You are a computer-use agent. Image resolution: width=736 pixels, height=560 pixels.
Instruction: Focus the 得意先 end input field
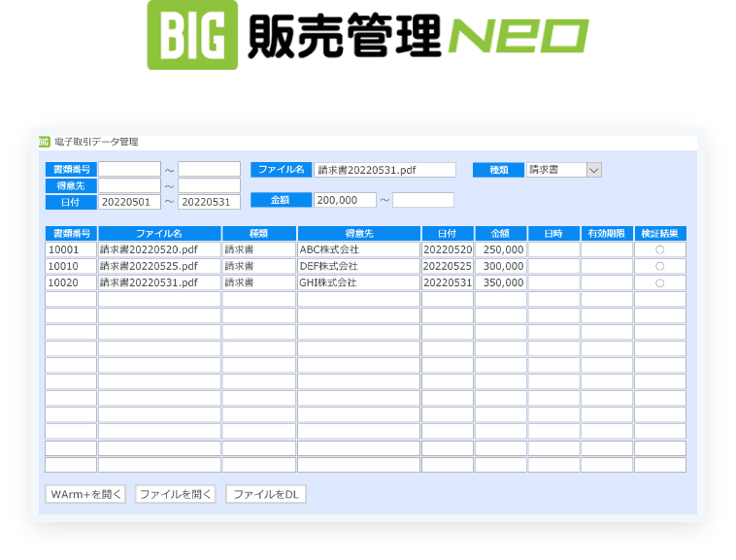pos(210,185)
